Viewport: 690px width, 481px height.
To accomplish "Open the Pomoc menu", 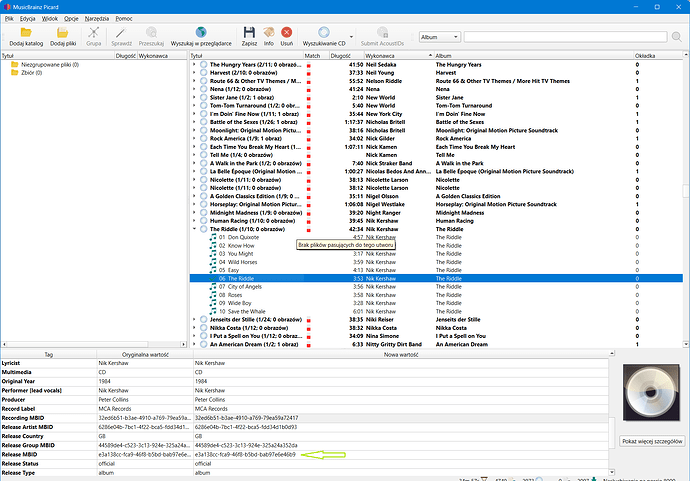I will click(x=124, y=18).
